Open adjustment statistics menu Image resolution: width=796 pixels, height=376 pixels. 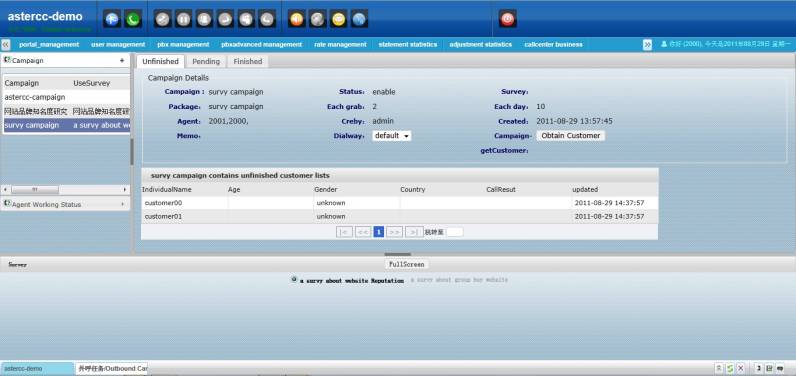(481, 45)
